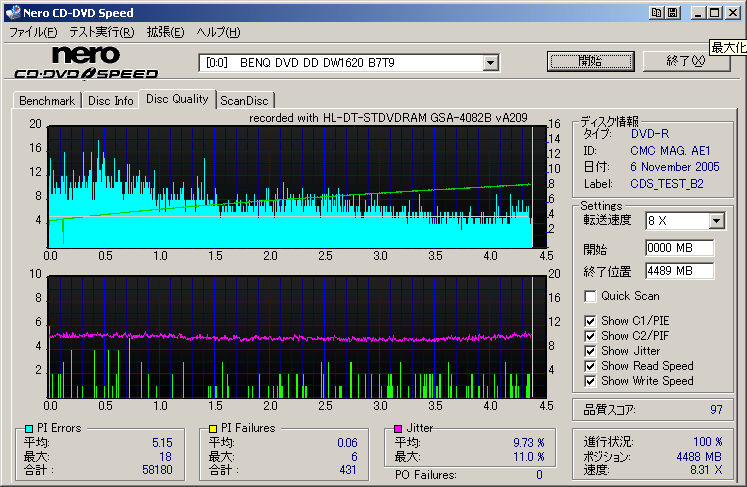Open the 8 X transfer speed dropdown
The width and height of the screenshot is (747, 487).
[716, 221]
